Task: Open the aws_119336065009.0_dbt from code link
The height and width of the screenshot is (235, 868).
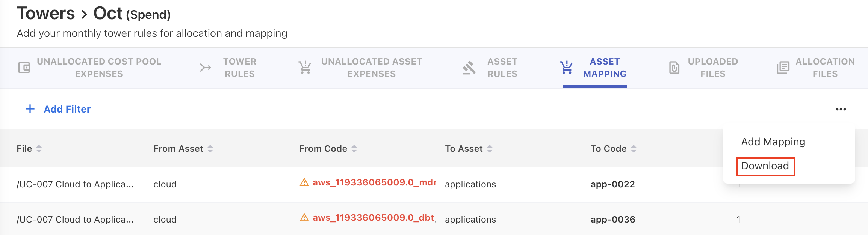Action: coord(374,218)
